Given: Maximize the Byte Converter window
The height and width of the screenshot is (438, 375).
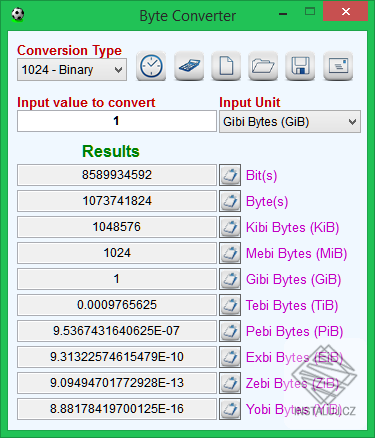Looking at the screenshot, I should [x=310, y=12].
